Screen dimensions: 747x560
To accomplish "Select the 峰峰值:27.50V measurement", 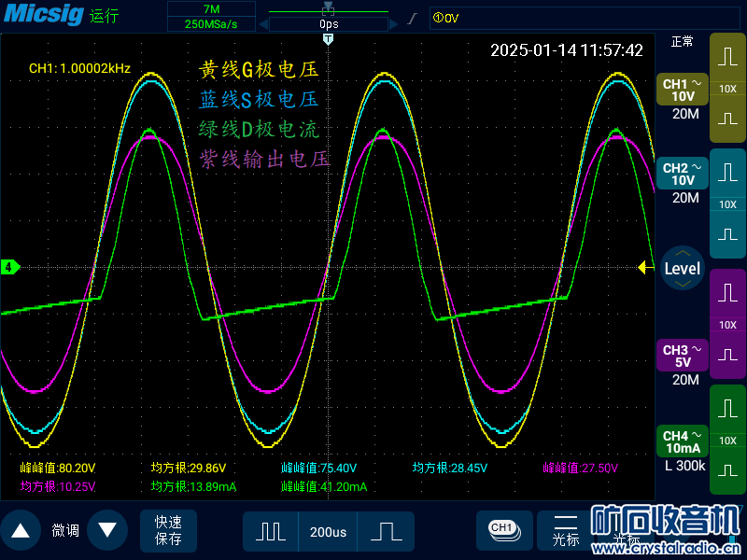I will pos(580,469).
